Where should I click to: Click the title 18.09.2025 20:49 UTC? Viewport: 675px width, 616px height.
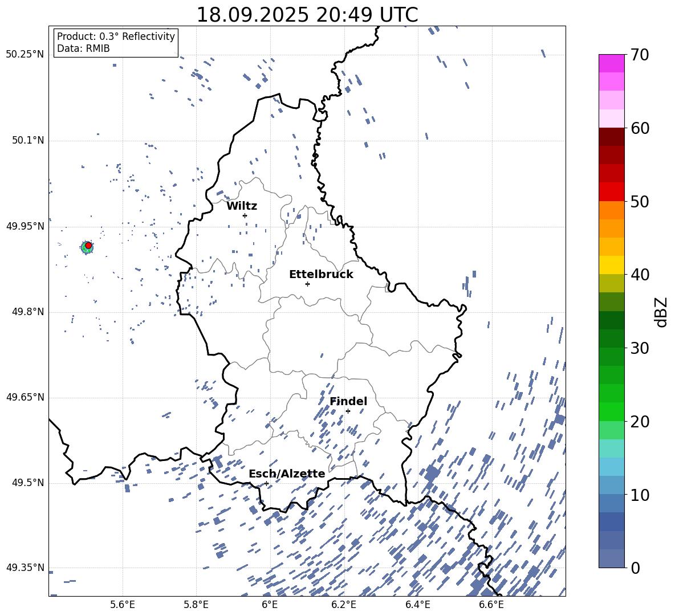[x=307, y=15]
